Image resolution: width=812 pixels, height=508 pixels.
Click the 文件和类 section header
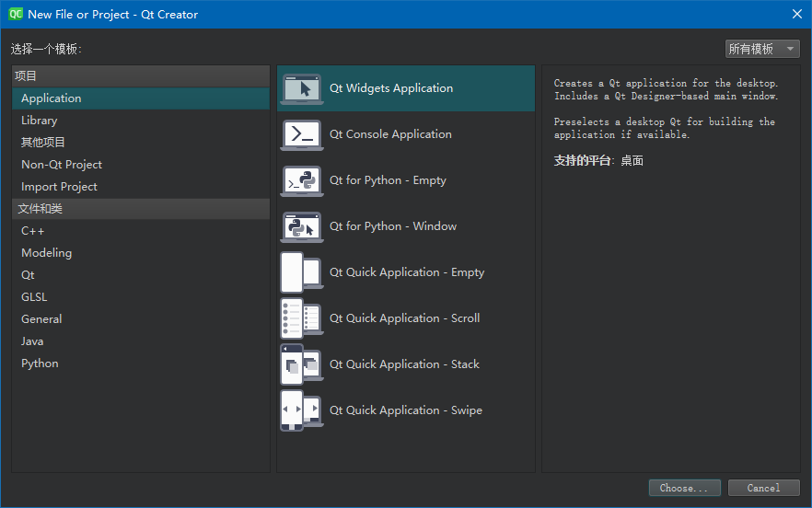140,209
